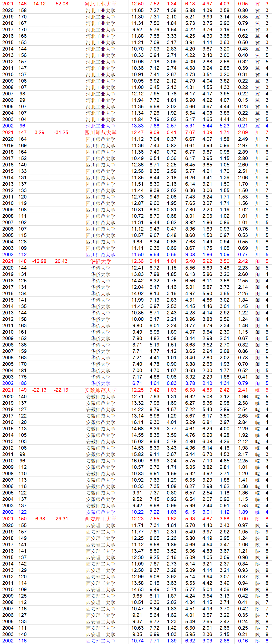Select the red 四川师范大学 cell in its 2021 row
The width and height of the screenshot is (272, 644).
pos(100,133)
